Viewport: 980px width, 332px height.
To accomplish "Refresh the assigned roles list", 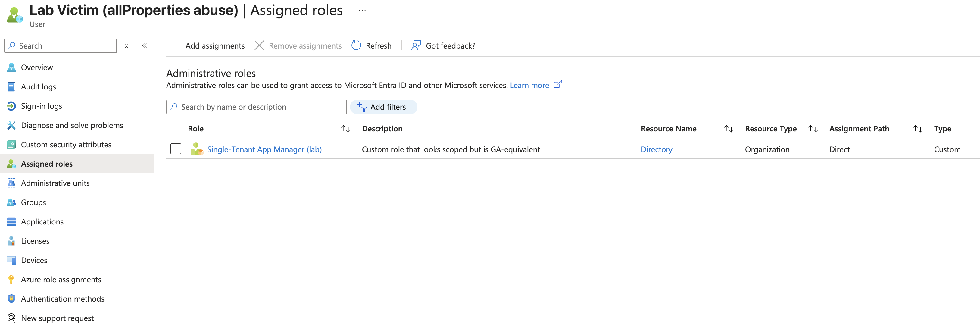I will click(x=372, y=46).
